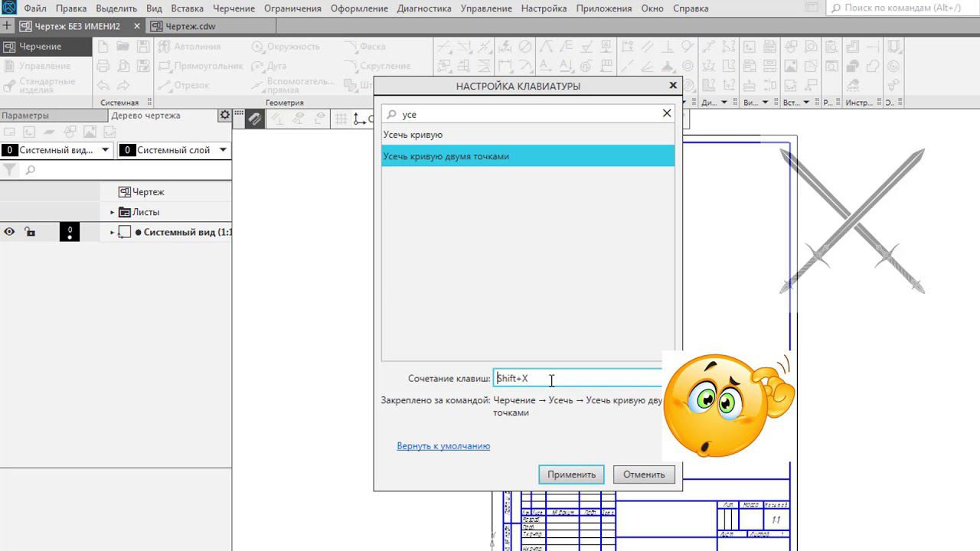Switch to the Параметры panel tab
The image size is (980, 551).
[25, 116]
